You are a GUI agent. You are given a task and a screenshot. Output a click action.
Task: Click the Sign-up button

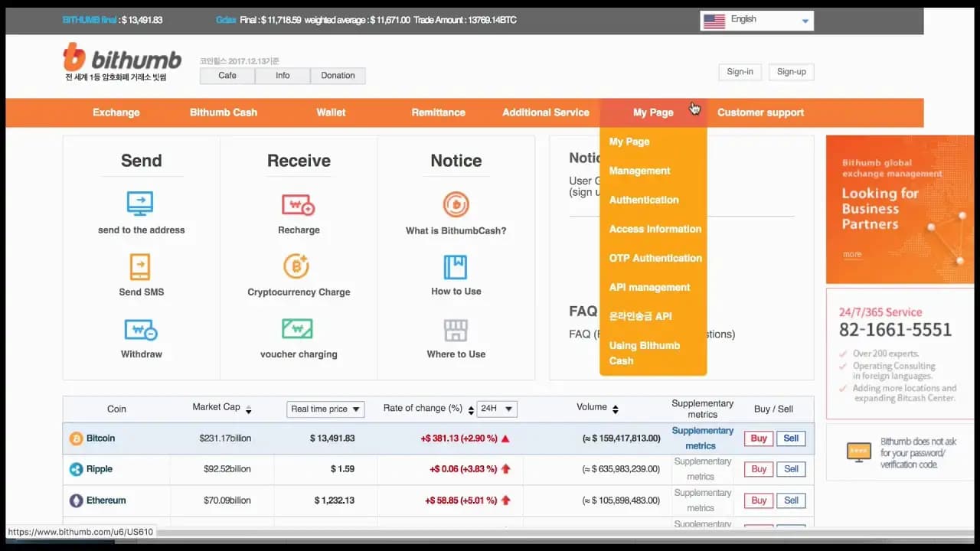tap(791, 72)
